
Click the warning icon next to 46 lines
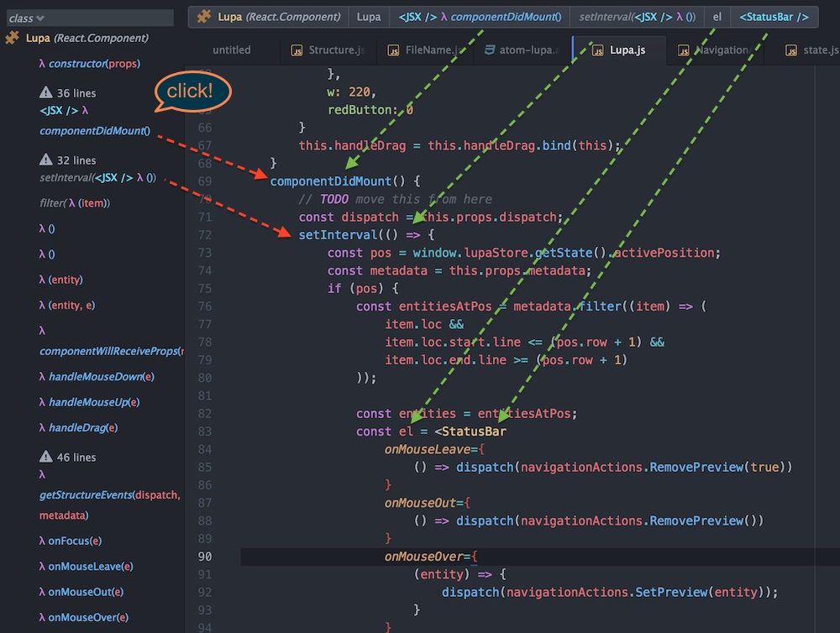(46, 457)
